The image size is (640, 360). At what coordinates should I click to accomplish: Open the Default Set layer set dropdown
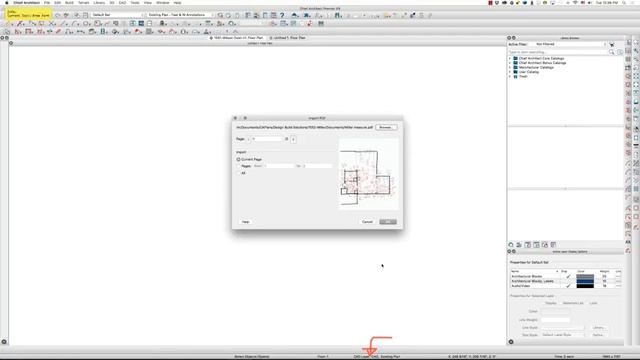click(x=118, y=15)
